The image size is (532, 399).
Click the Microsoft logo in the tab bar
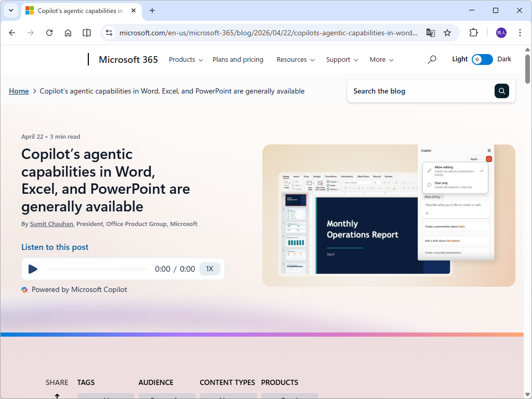[30, 10]
